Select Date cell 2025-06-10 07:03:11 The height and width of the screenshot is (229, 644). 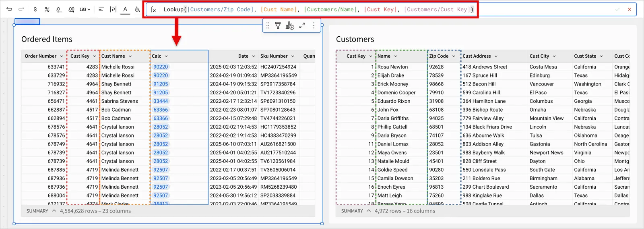tap(233, 144)
